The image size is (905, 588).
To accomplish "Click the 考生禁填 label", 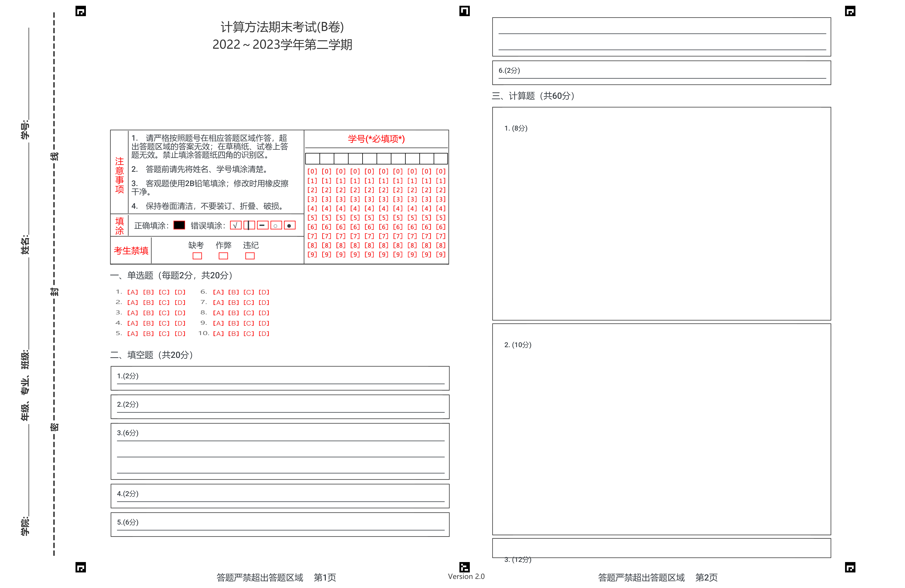I will 131,251.
